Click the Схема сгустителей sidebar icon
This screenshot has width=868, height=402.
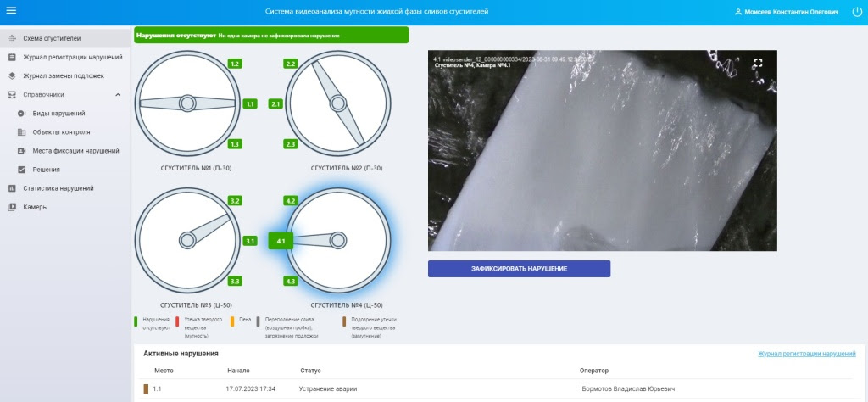[x=12, y=38]
